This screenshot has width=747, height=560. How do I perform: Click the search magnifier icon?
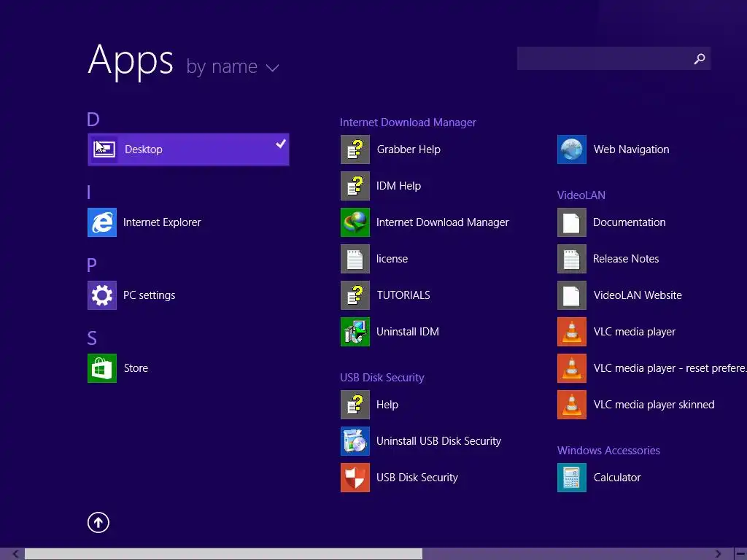pos(700,58)
